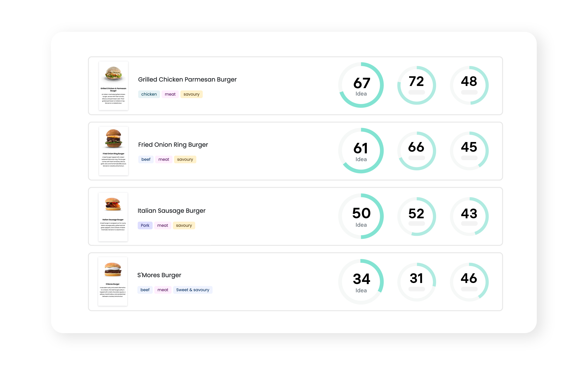Select the S'Mores Burger title
Viewport: 588px width, 366px height.
click(x=159, y=275)
